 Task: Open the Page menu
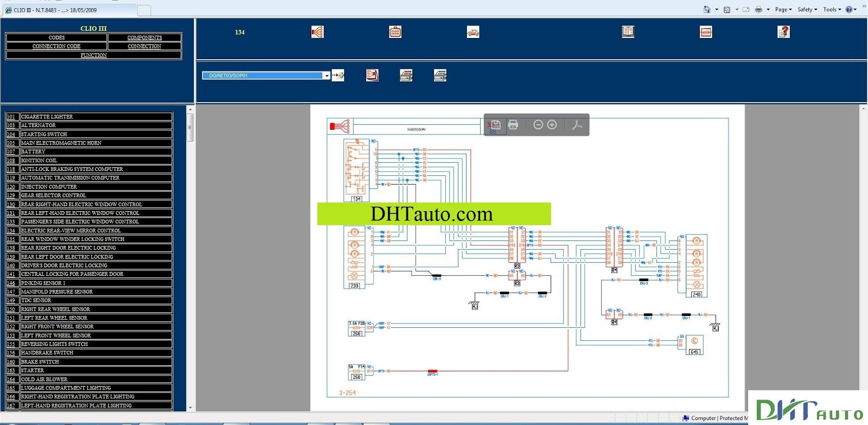point(783,9)
